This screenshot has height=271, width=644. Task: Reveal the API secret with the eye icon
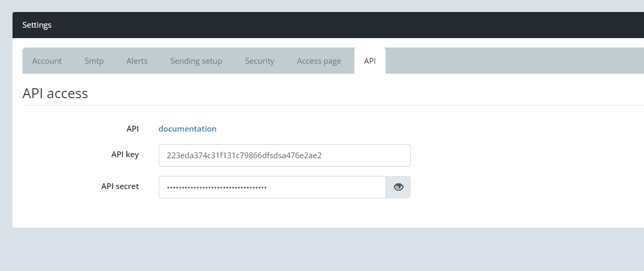click(x=398, y=187)
